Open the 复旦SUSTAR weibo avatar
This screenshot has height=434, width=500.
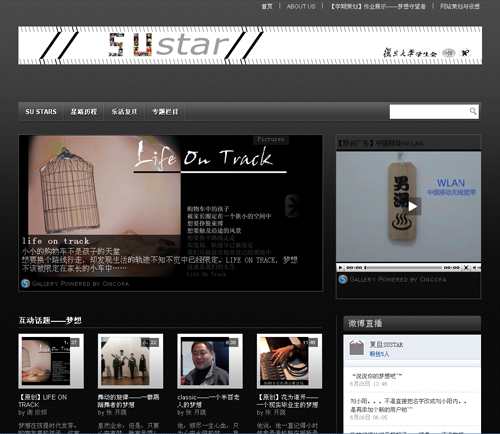357,348
